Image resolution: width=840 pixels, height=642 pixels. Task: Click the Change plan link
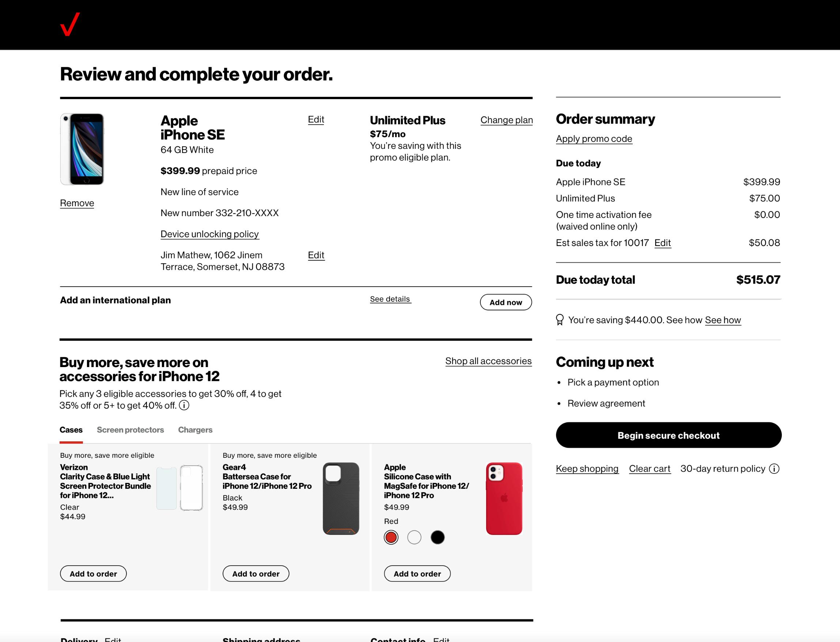(x=507, y=120)
